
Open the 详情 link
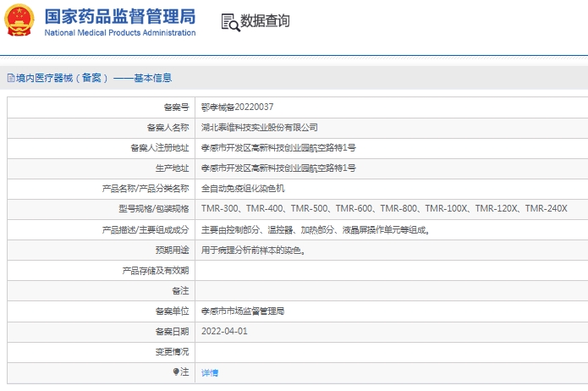tap(210, 372)
